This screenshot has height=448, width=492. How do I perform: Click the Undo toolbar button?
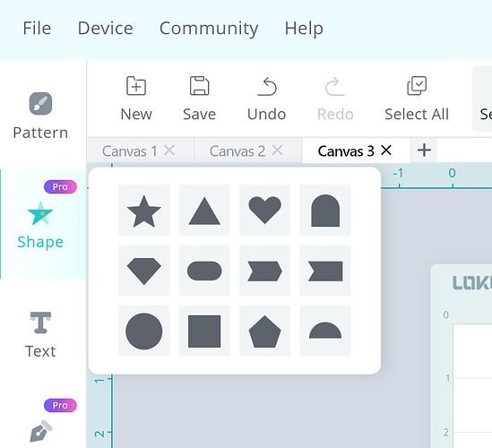point(266,99)
